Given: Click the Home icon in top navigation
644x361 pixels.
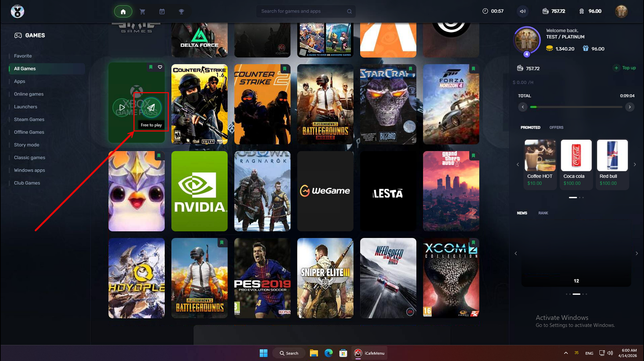Looking at the screenshot, I should pos(123,12).
